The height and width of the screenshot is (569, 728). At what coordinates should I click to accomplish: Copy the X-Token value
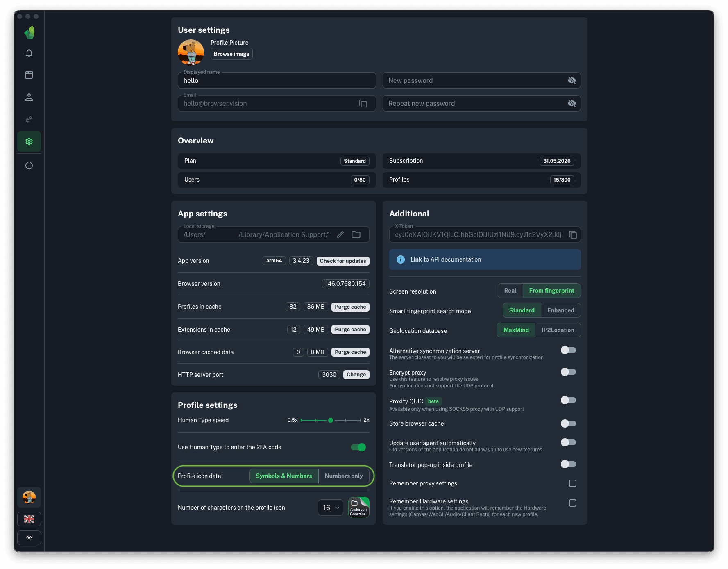coord(573,235)
